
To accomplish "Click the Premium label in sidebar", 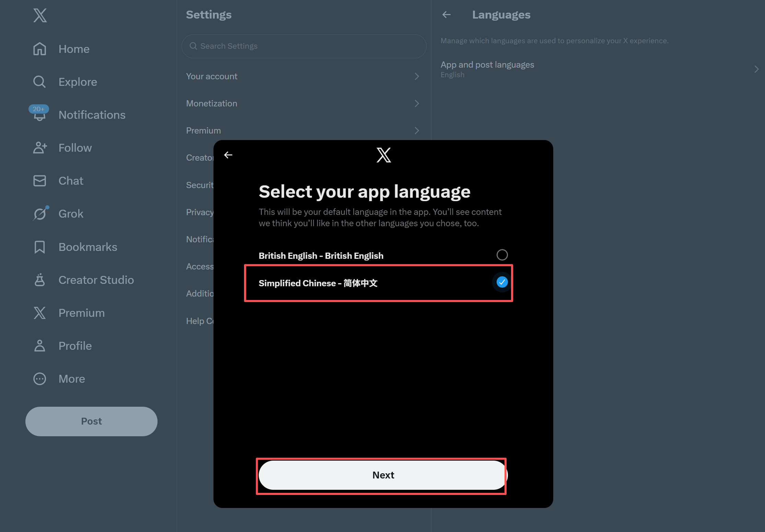I will (81, 313).
